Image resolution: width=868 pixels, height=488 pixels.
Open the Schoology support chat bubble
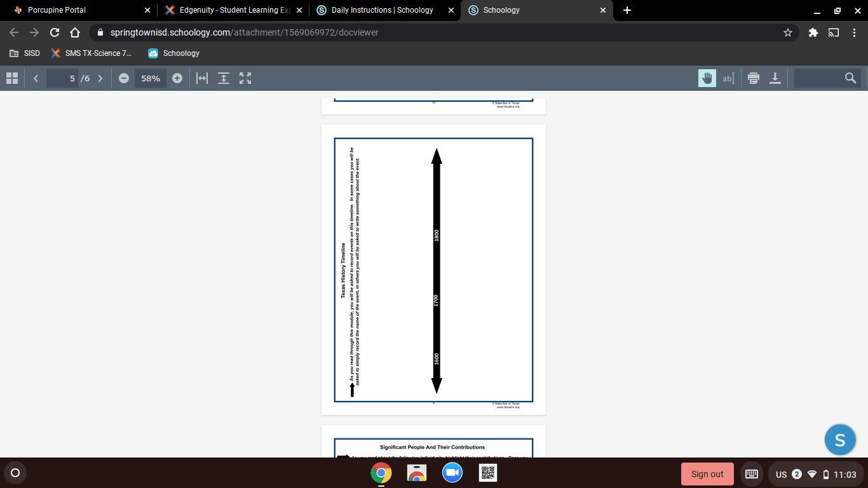(x=840, y=440)
